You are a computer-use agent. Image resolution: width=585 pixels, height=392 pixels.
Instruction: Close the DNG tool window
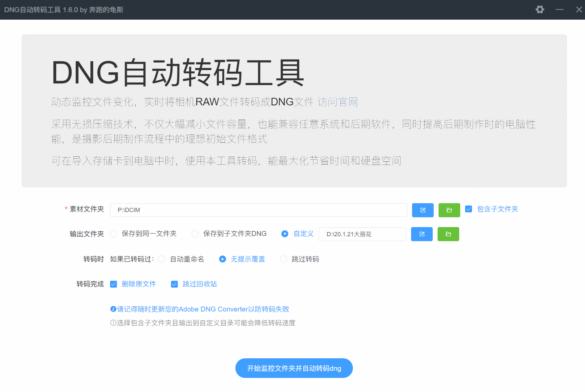579,9
